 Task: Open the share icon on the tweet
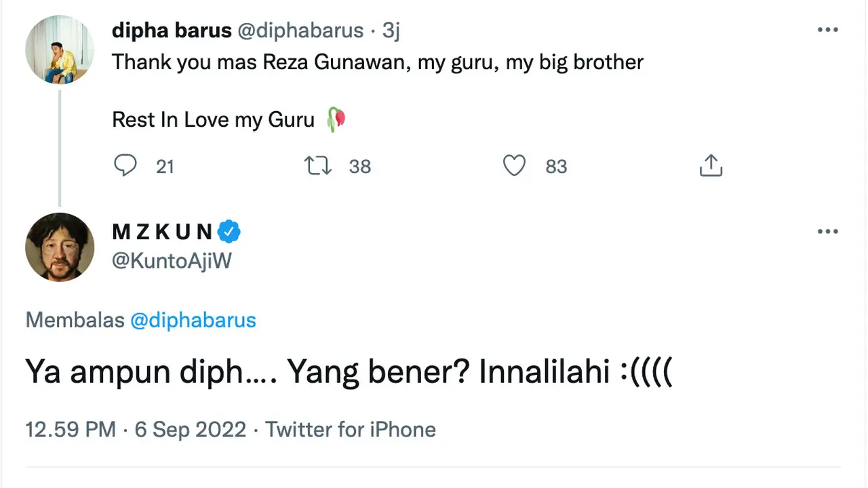click(711, 165)
